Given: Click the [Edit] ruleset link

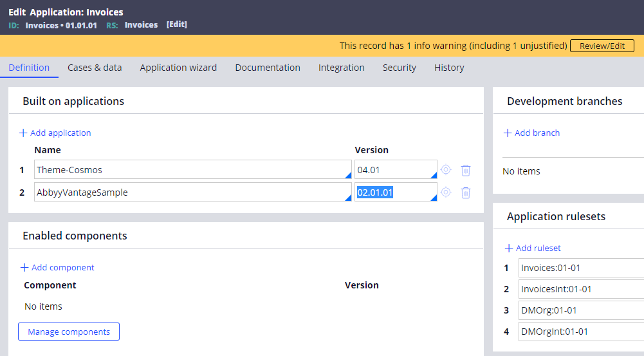Looking at the screenshot, I should pyautogui.click(x=177, y=24).
